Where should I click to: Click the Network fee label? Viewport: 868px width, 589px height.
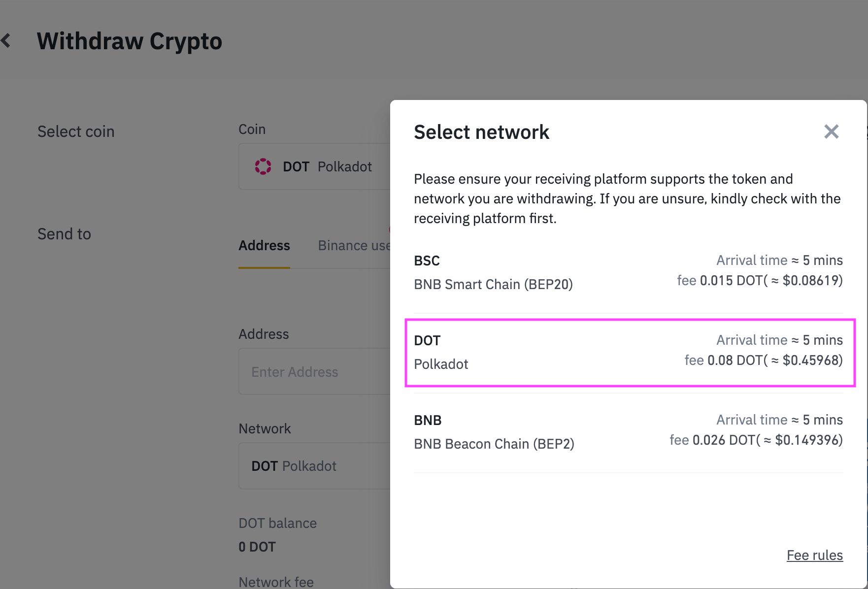pyautogui.click(x=276, y=582)
